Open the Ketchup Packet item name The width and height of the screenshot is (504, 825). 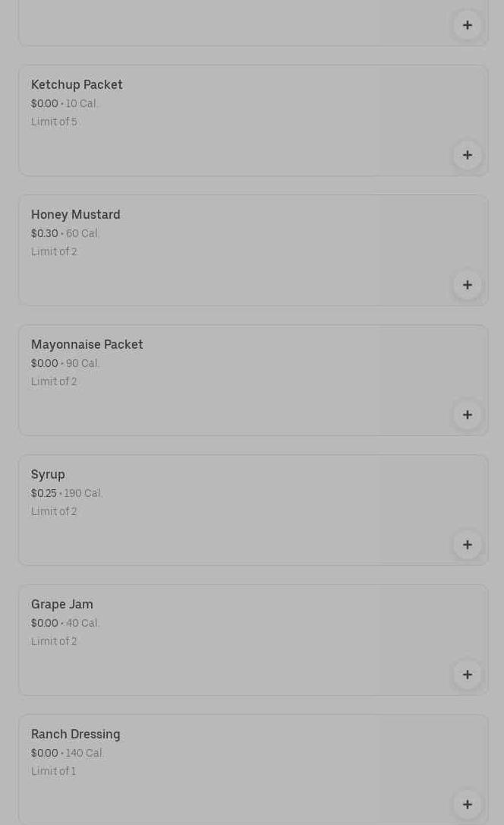(x=77, y=84)
